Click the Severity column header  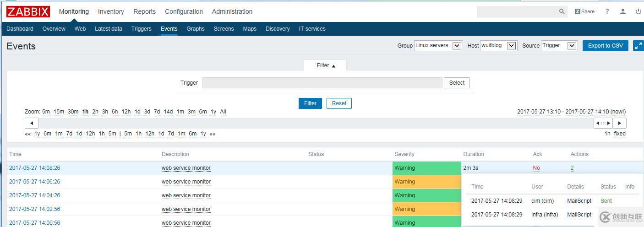click(x=404, y=154)
